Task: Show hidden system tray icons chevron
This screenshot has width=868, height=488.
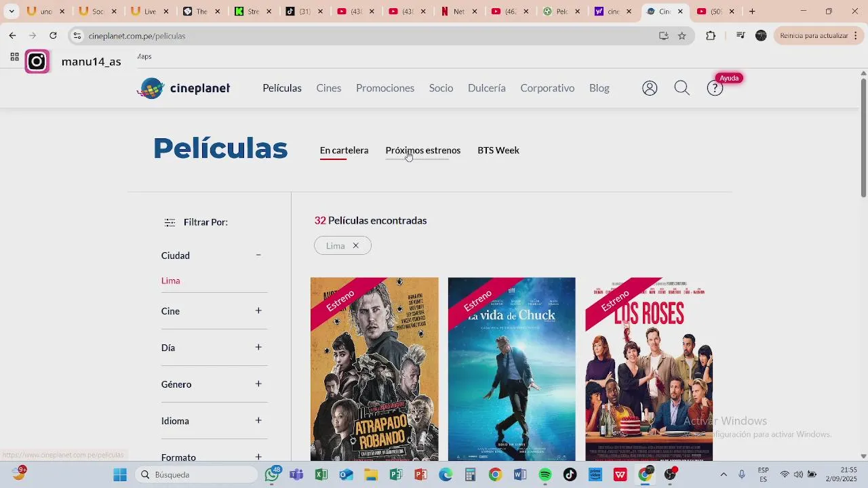Action: coord(724,475)
